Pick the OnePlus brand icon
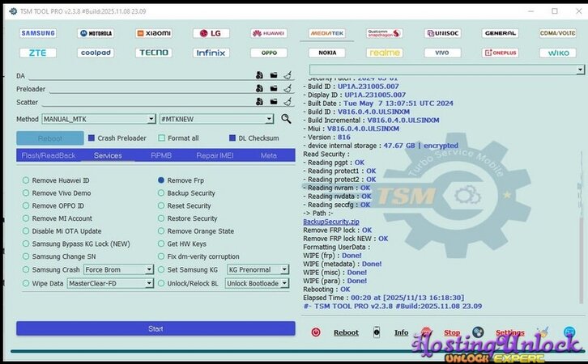 tap(501, 53)
